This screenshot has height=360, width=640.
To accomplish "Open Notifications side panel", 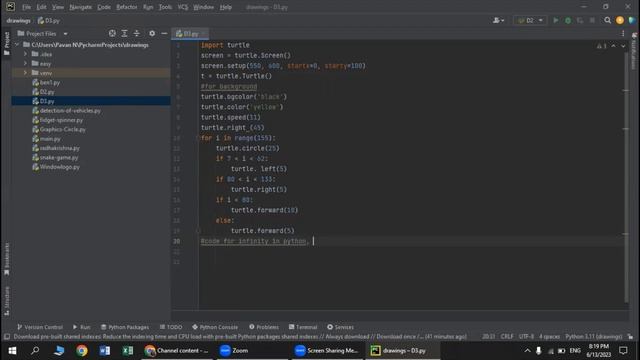I will 634,51.
